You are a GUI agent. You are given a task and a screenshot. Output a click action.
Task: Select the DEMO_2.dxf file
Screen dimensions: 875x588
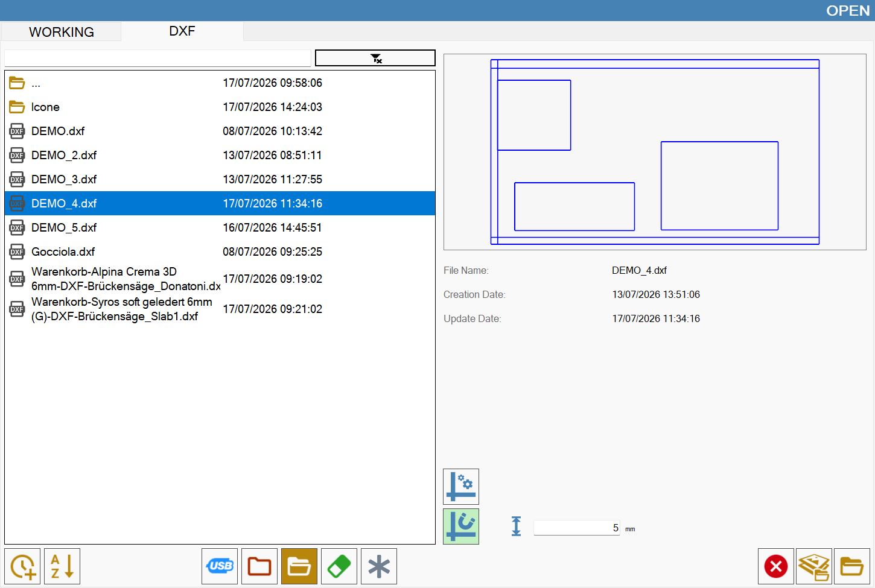[220, 155]
